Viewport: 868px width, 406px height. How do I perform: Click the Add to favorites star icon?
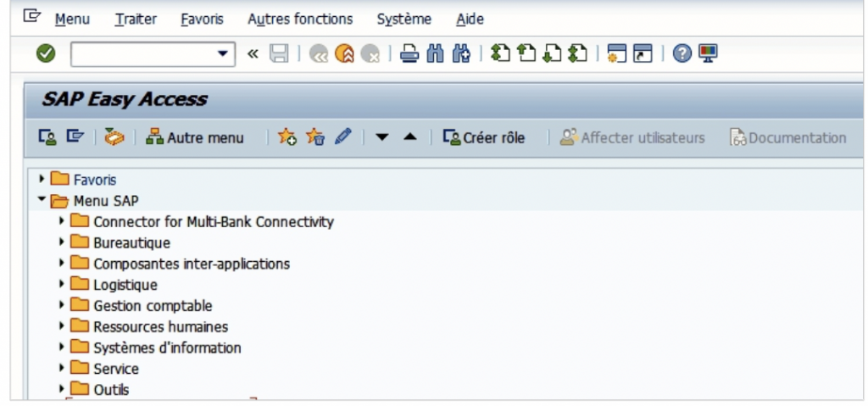287,137
